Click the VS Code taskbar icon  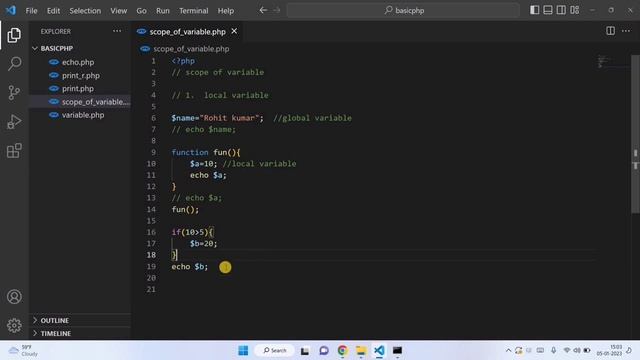pos(379,350)
